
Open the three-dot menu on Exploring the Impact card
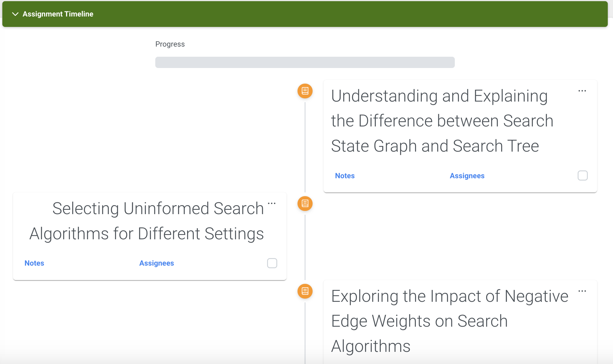coord(582,291)
